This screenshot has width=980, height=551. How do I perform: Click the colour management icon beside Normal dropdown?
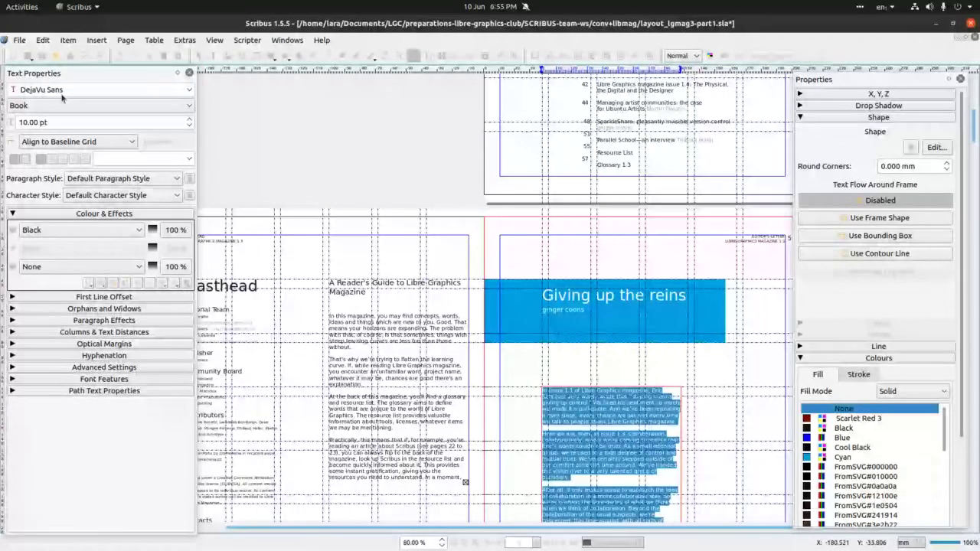[x=710, y=55]
